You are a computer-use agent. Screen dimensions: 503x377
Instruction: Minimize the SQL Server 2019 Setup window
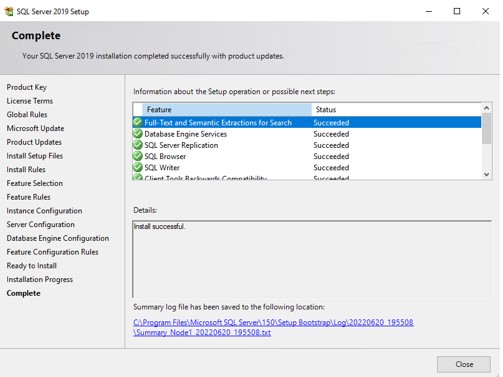(x=429, y=11)
